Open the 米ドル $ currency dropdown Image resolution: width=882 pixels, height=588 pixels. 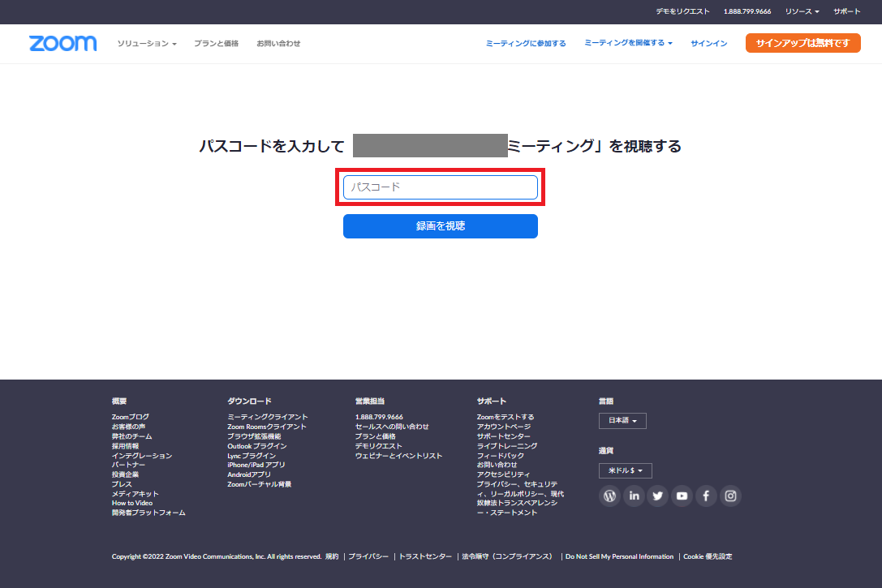pyautogui.click(x=625, y=470)
